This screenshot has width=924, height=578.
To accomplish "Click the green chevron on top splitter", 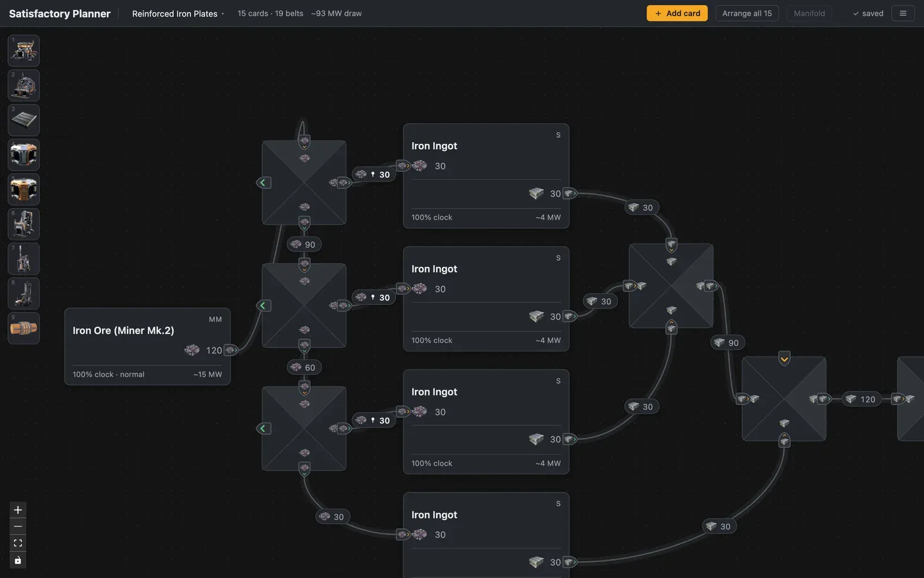I will click(263, 183).
